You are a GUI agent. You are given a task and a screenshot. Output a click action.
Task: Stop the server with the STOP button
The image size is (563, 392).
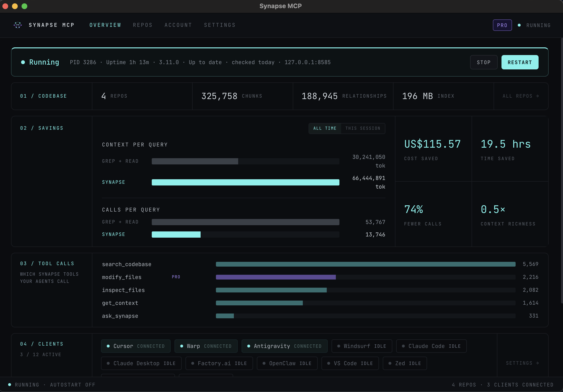[484, 62]
